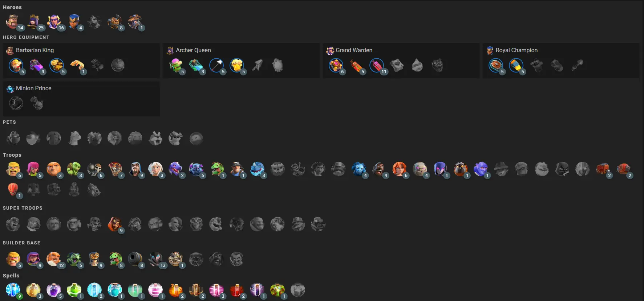
Task: Click the Wizard troop level 9
Action: point(135,169)
